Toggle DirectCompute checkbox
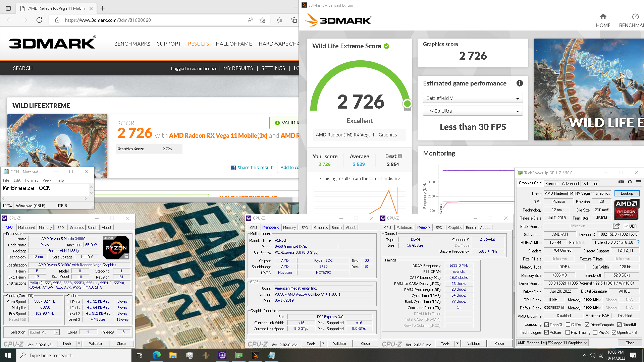 tap(587, 324)
